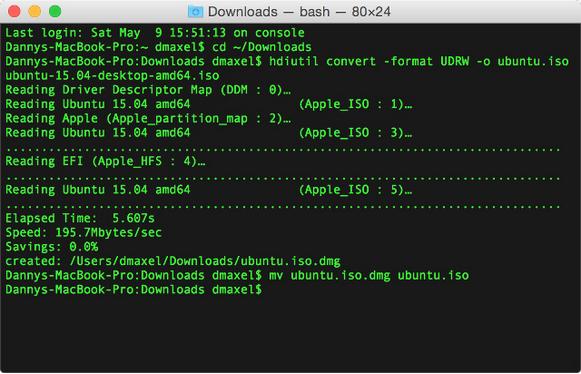Viewport: 581px width, 374px height.
Task: Click the green zoom window button
Action: coord(55,11)
